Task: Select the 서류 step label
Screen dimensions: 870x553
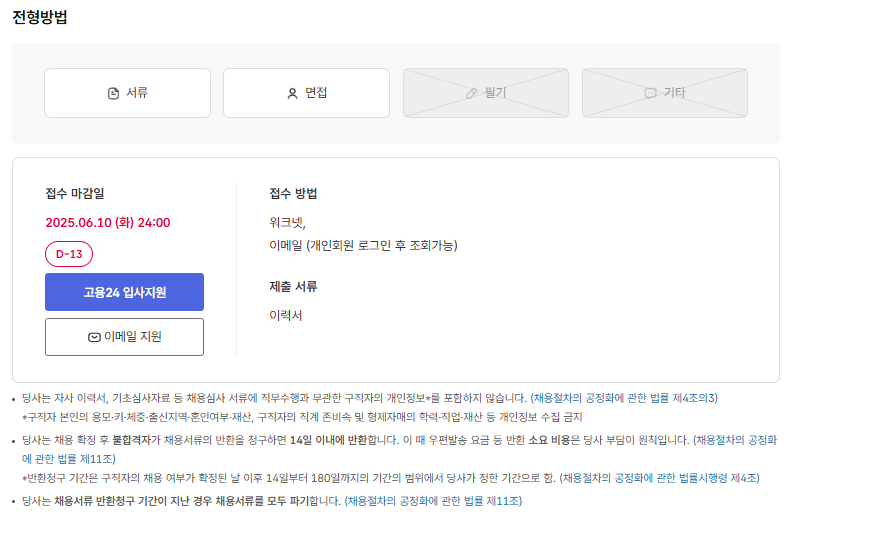Action: click(x=137, y=93)
